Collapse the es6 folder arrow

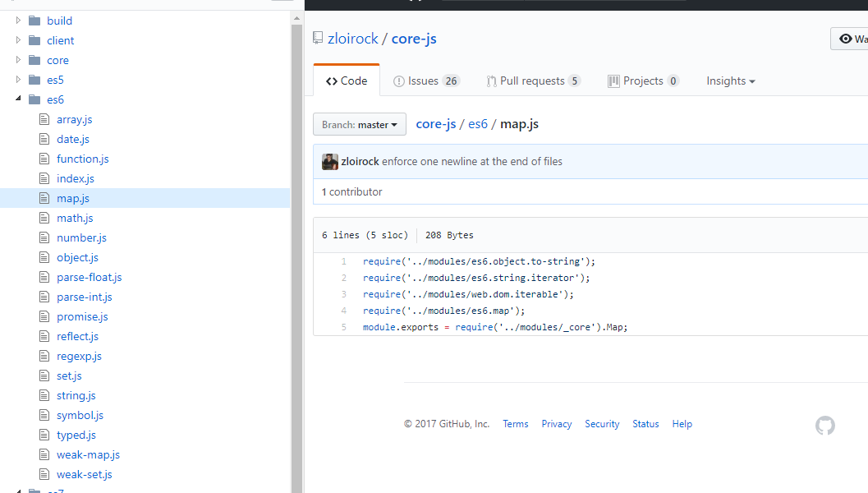click(x=18, y=99)
